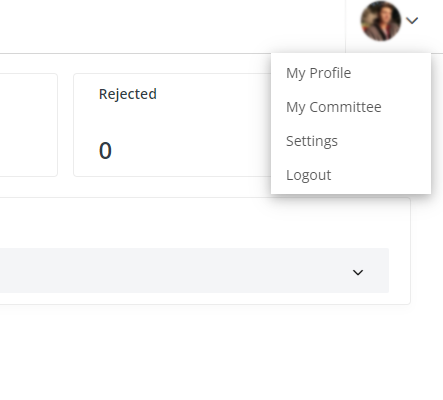Select the Rejected count value 0
Image resolution: width=443 pixels, height=400 pixels.
point(105,150)
